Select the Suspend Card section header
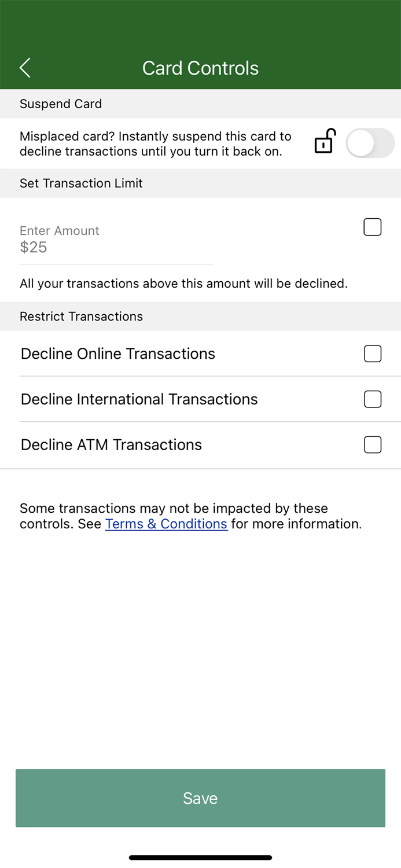 tap(61, 104)
